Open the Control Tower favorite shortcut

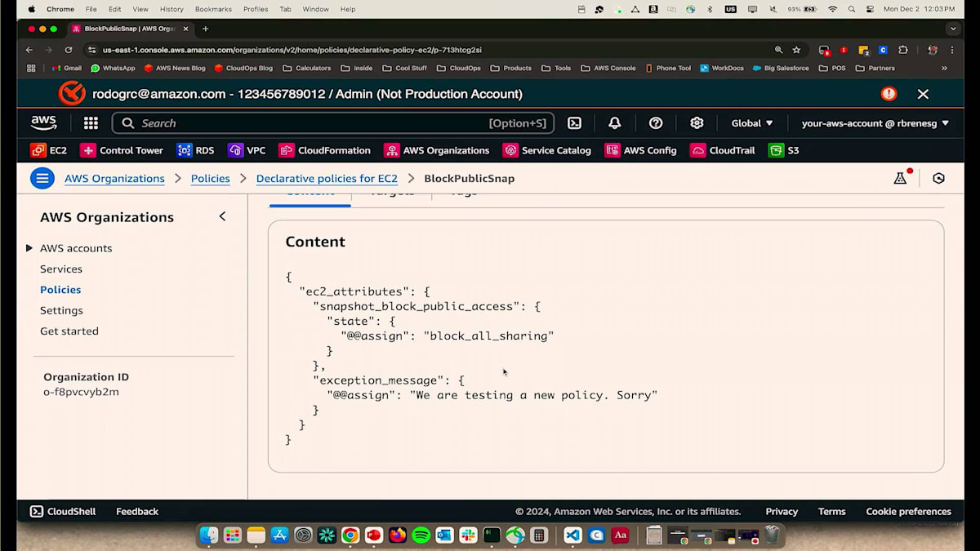coord(121,150)
